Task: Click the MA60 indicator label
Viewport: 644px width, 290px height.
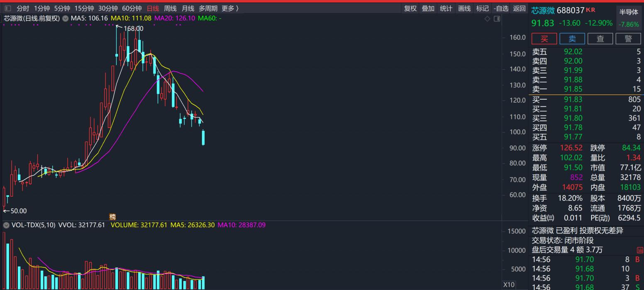Action: [210, 18]
